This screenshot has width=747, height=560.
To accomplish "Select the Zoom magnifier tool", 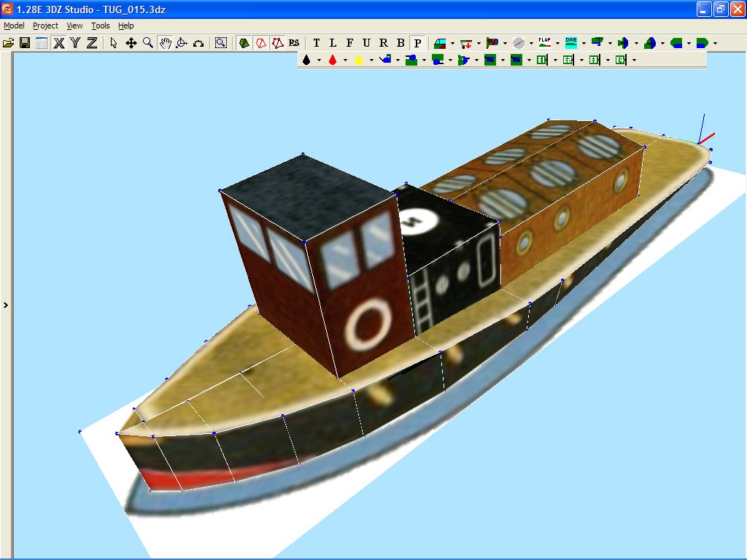I will pos(146,43).
